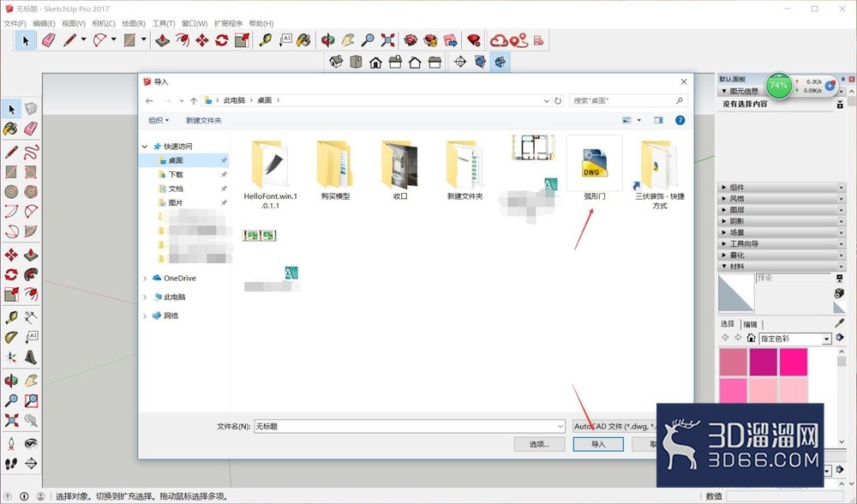The image size is (857, 504).
Task: Pick the Freehand drawing tool
Action: (x=31, y=151)
